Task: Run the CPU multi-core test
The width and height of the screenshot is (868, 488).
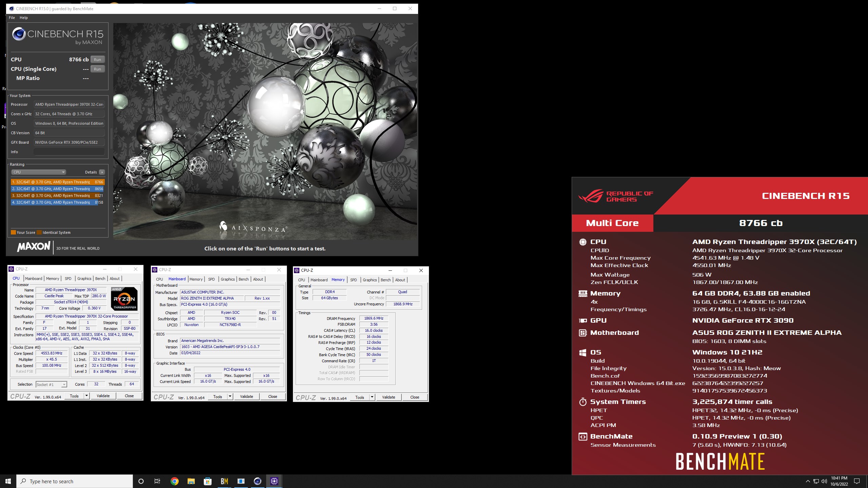Action: pos(98,60)
